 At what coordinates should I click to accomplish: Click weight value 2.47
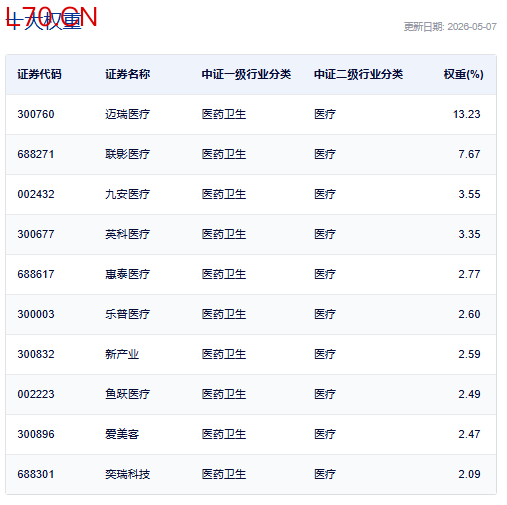point(469,434)
